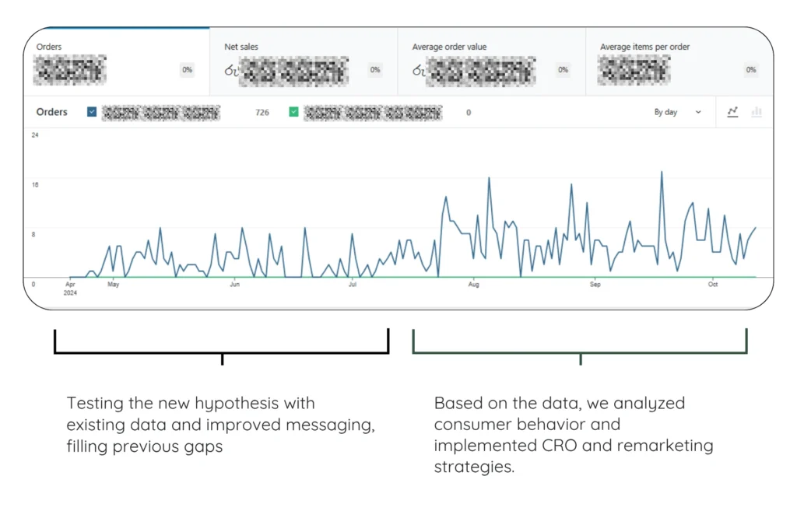Click the 0% badge in Average order value
Image resolution: width=797 pixels, height=532 pixels.
[563, 70]
